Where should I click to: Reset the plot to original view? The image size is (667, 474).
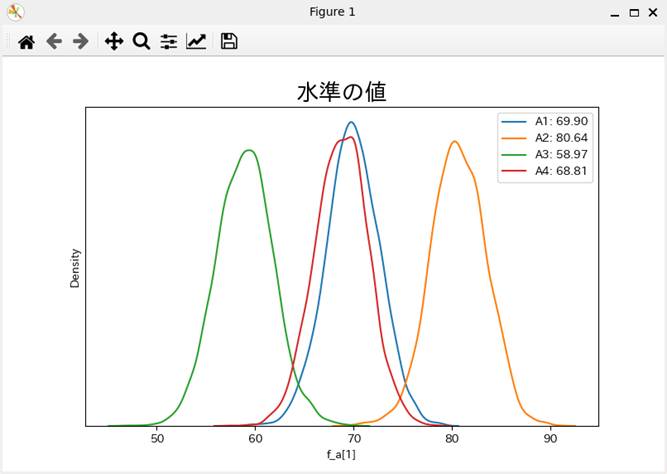click(26, 41)
